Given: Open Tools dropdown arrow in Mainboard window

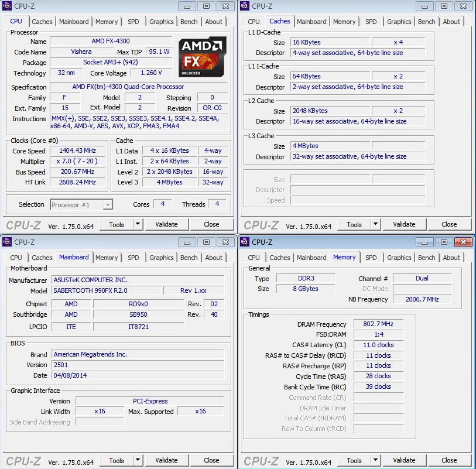Looking at the screenshot, I should [138, 460].
